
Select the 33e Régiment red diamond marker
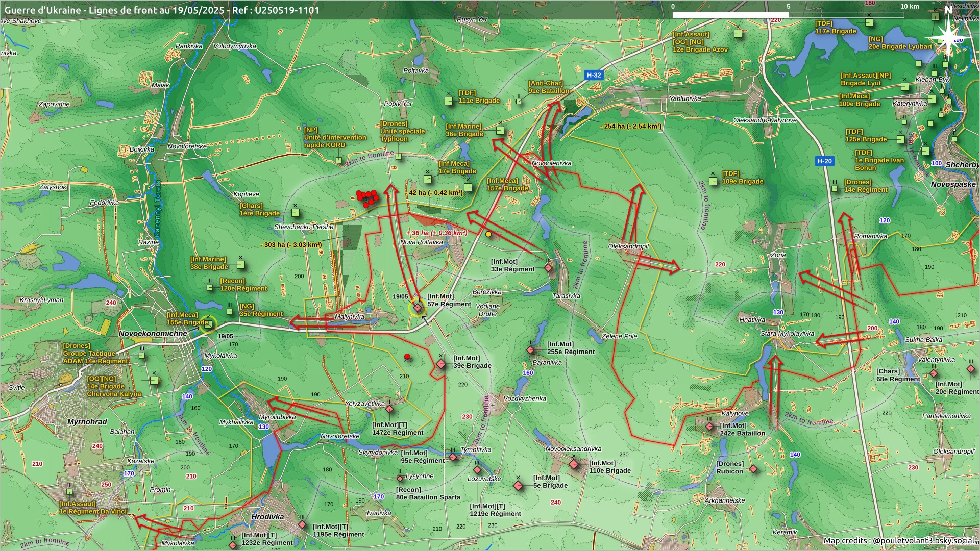pyautogui.click(x=548, y=267)
